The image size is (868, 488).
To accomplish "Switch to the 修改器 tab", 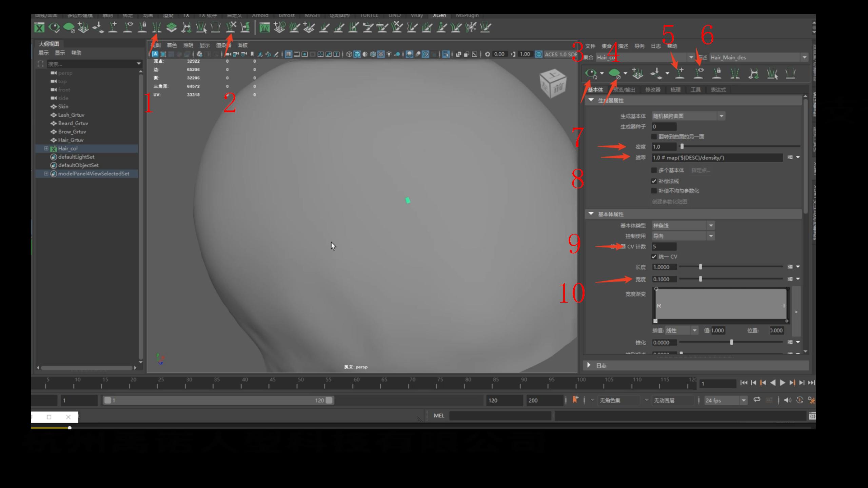I will [653, 90].
